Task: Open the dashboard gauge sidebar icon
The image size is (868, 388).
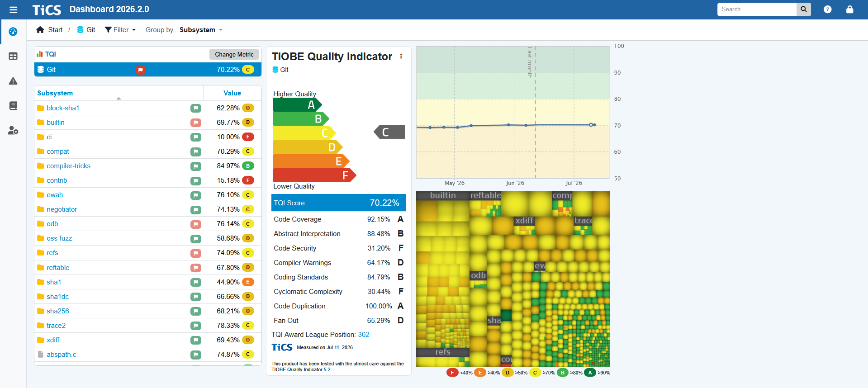Action: click(13, 32)
